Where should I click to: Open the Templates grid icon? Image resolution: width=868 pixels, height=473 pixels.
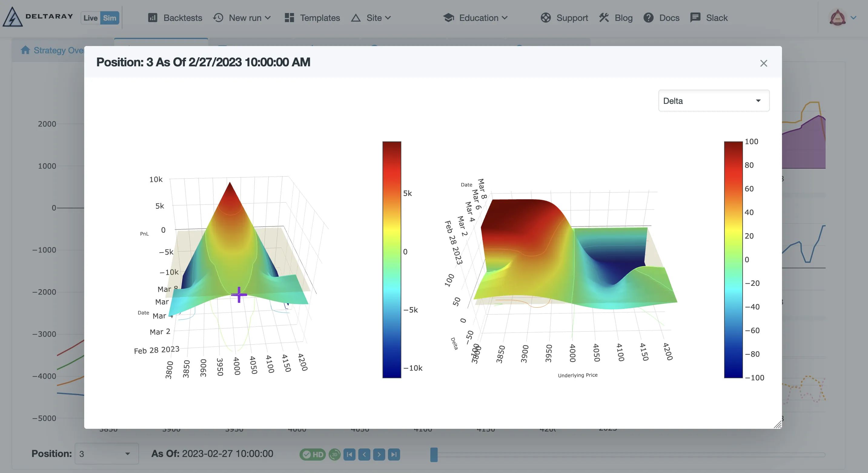click(289, 18)
